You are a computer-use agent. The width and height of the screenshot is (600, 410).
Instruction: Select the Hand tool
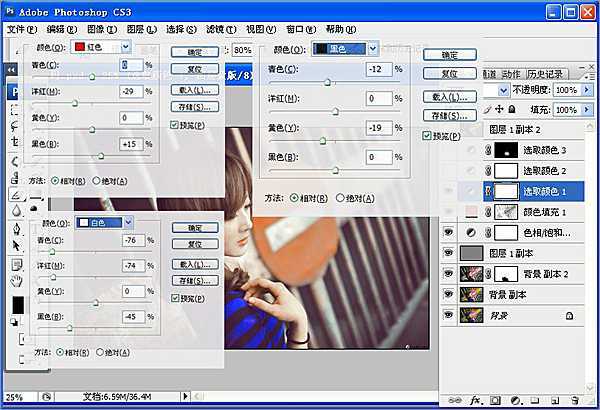[16, 281]
